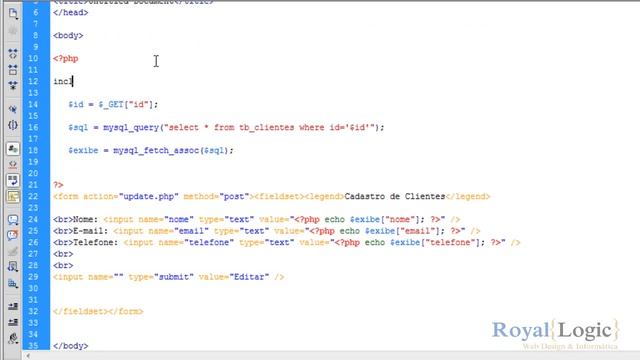The image size is (640, 360).
Task: Open the Recent Snippets dropdown
Action: (13, 267)
